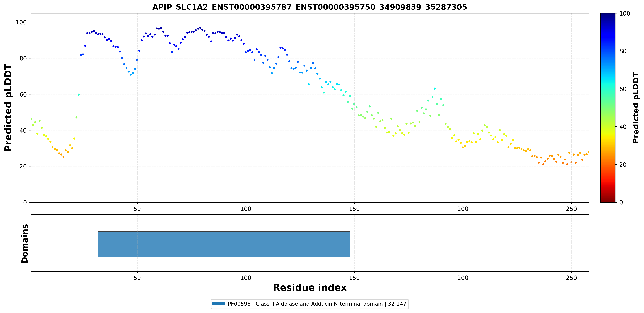
Task: Click the lowest orange point near residue 21
Action: (x=64, y=157)
